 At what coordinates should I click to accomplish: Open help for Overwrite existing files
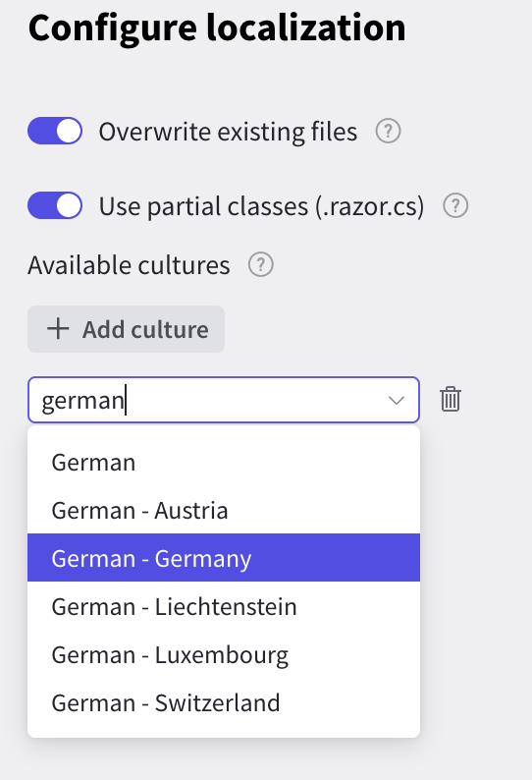coord(388,132)
